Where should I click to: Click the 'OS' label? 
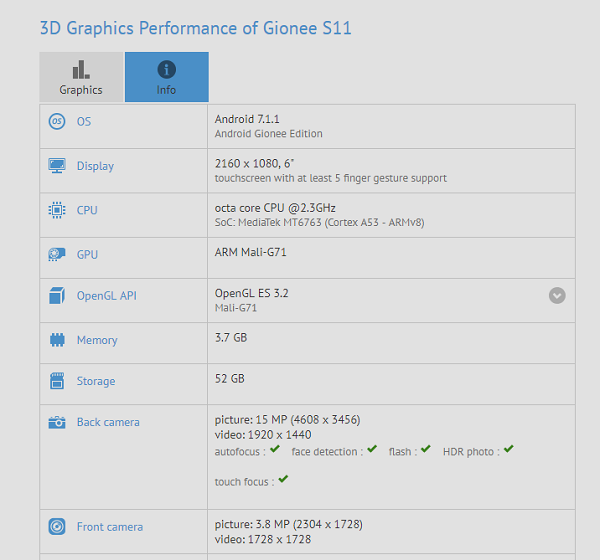pos(84,122)
